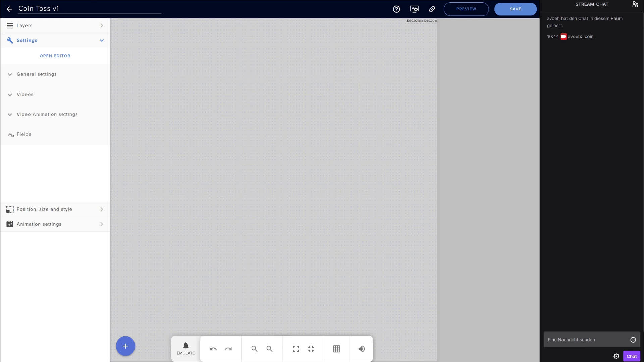Toggle the grid overlay

click(x=336, y=349)
